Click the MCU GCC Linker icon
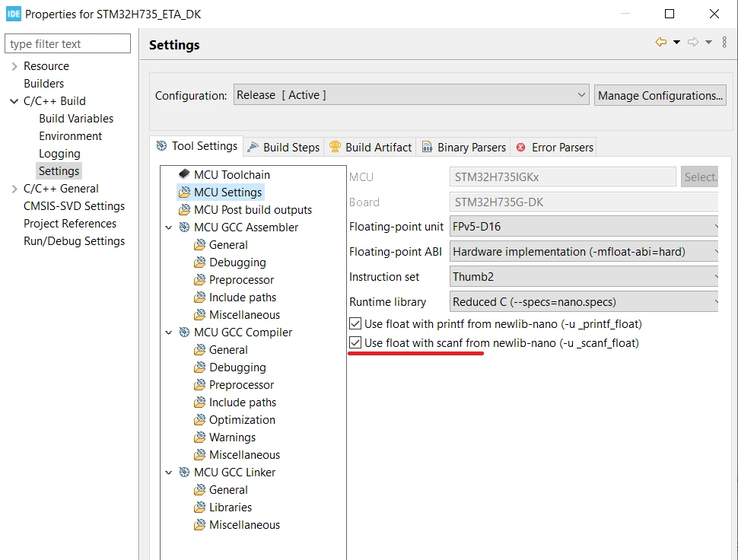Screen dimensions: 738x560 point(184,472)
